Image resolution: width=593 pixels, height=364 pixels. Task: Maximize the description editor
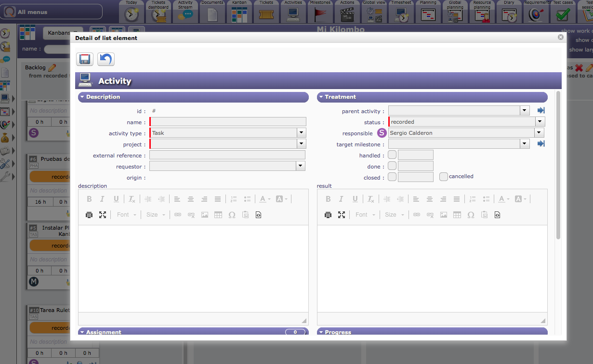pos(103,215)
